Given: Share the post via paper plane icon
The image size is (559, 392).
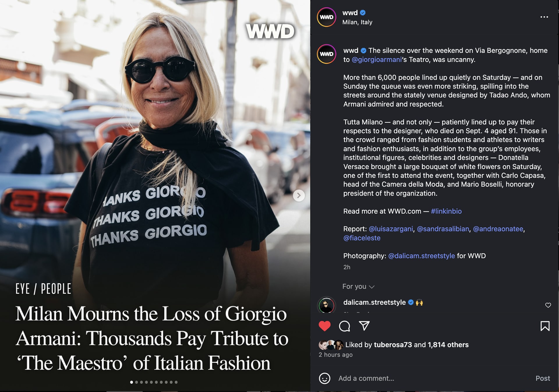Looking at the screenshot, I should [364, 326].
